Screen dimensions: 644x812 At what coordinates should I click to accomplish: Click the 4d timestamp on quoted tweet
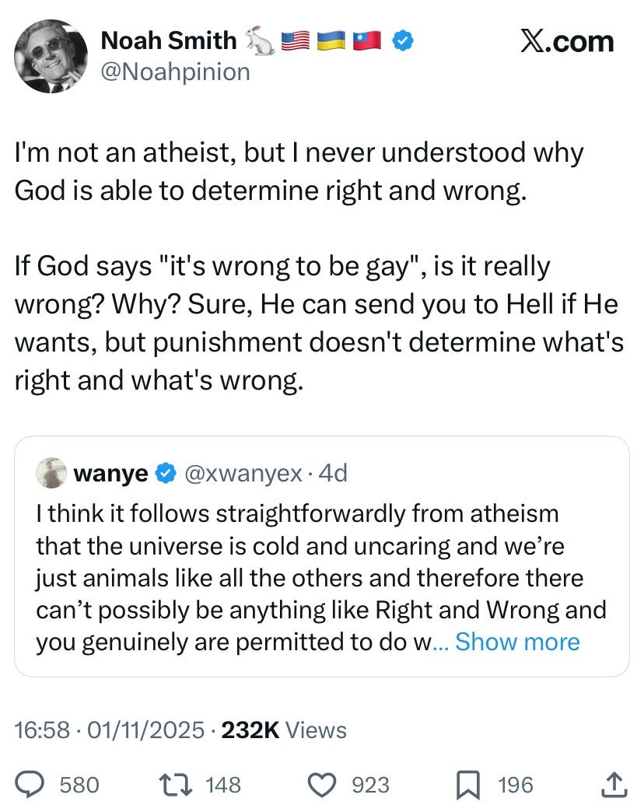pos(333,472)
